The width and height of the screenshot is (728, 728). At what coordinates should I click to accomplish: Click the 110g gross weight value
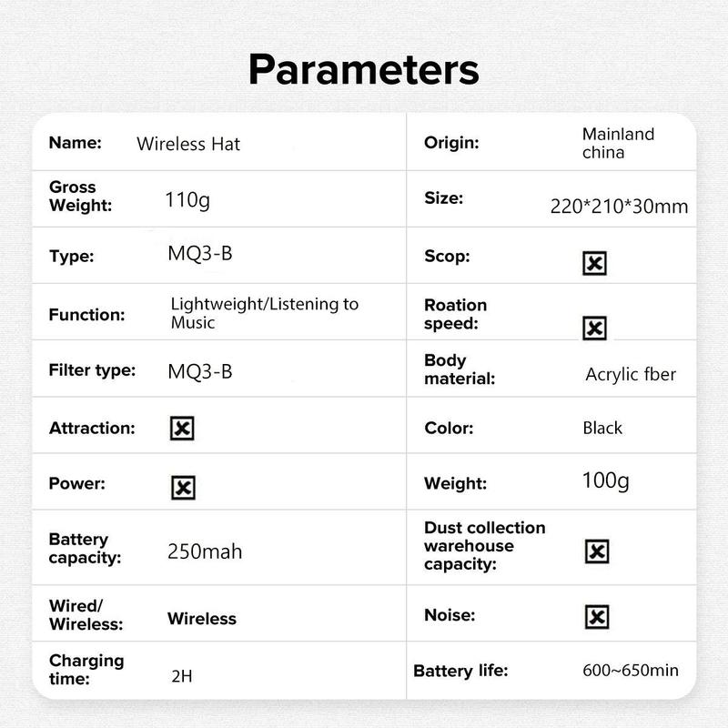pos(187,200)
